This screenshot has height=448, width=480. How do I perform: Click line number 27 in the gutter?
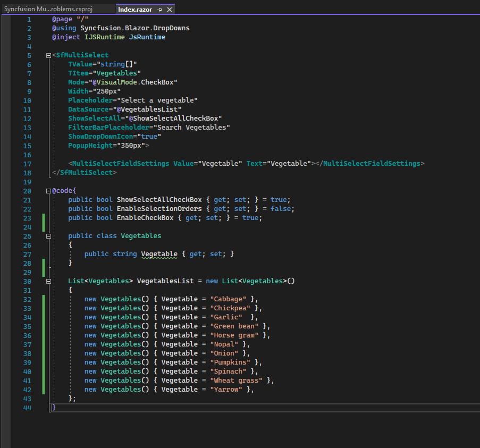pos(27,253)
